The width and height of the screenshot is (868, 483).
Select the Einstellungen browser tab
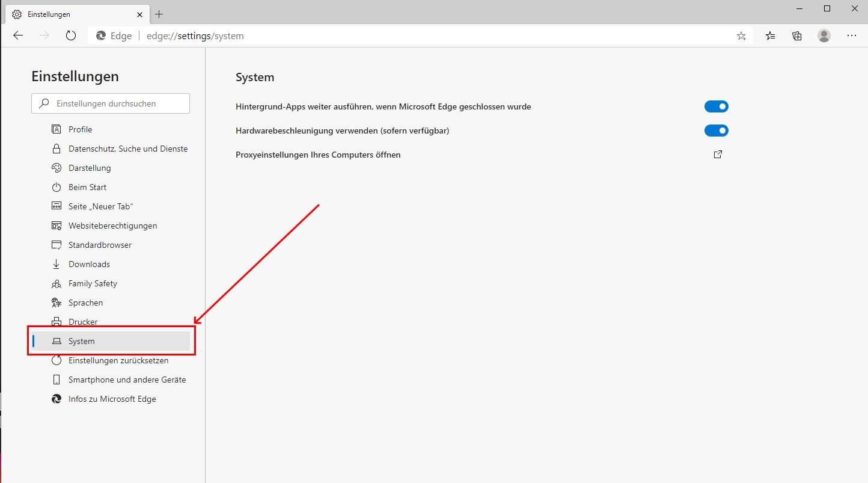(77, 14)
